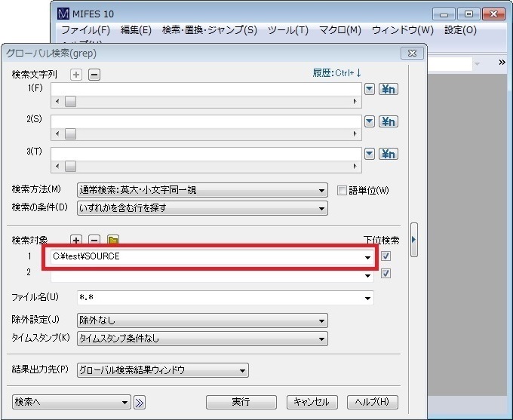Toggle 下位検索 checkbox for target row 2
The height and width of the screenshot is (420, 513).
click(x=386, y=273)
